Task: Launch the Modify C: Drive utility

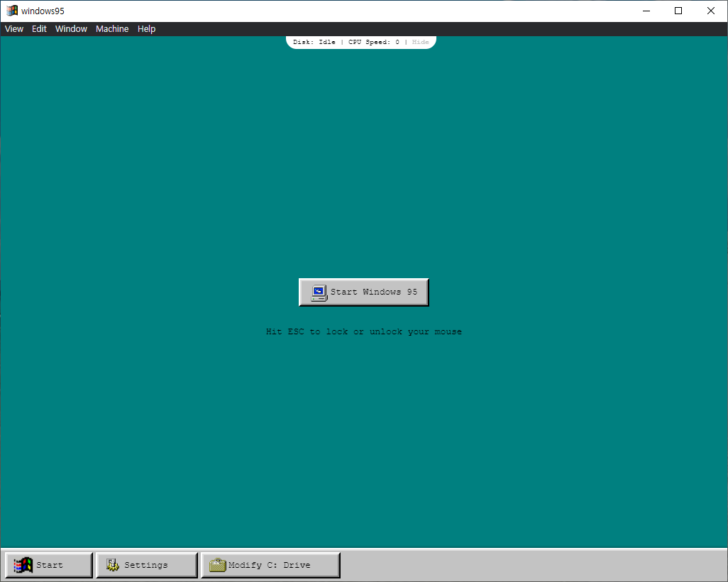Action: pos(270,564)
